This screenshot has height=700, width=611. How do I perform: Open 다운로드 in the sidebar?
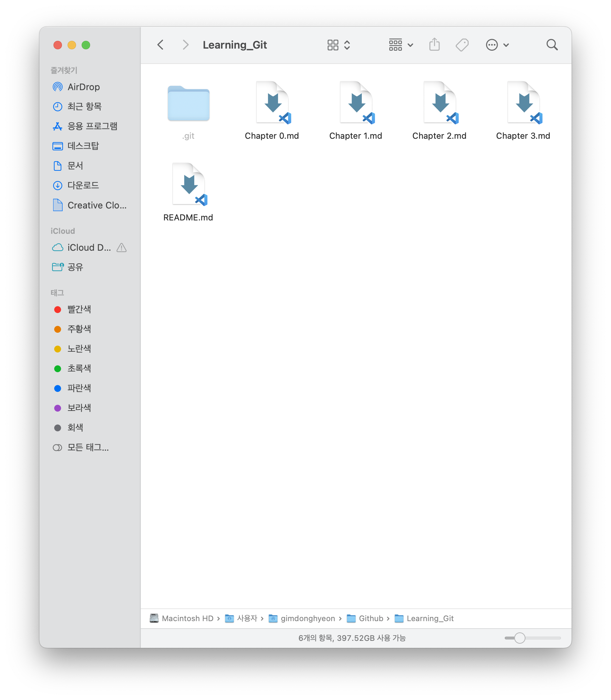point(90,185)
